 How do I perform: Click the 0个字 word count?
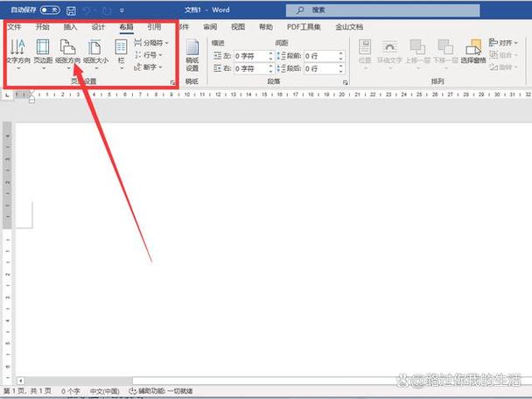[x=71, y=391]
